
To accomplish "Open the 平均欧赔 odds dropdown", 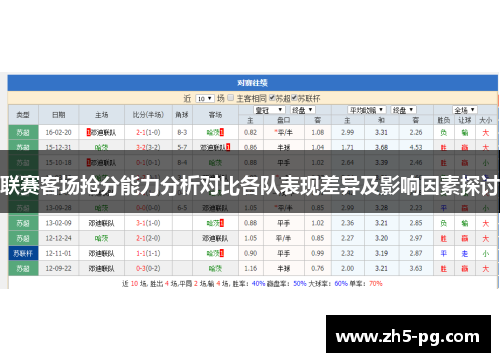I will 367,110.
